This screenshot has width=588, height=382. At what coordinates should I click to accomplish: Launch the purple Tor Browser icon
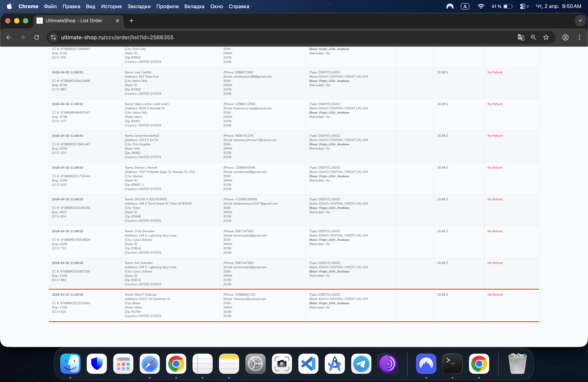click(x=388, y=364)
